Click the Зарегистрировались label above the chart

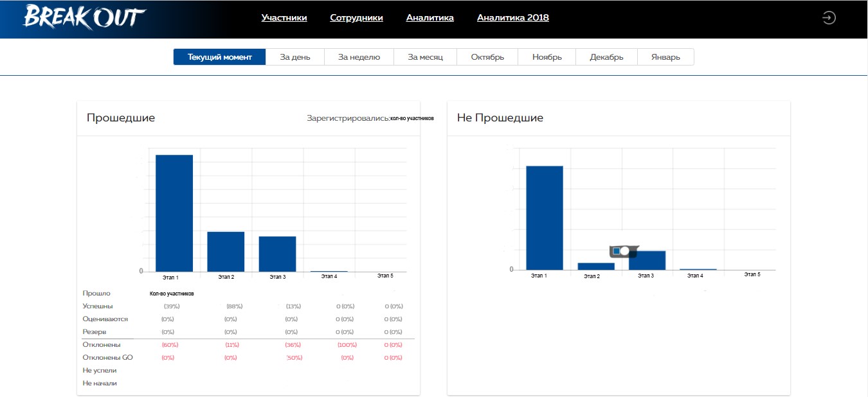coord(347,118)
